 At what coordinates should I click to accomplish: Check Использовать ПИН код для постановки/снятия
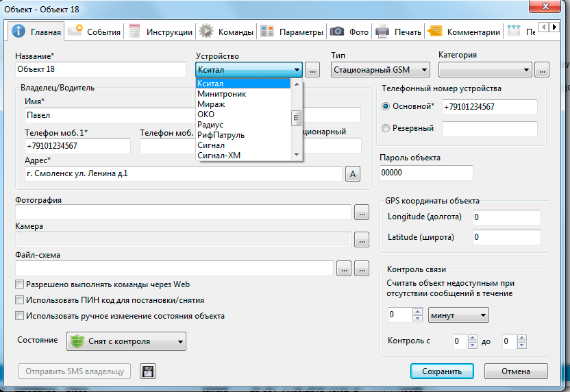(x=20, y=300)
